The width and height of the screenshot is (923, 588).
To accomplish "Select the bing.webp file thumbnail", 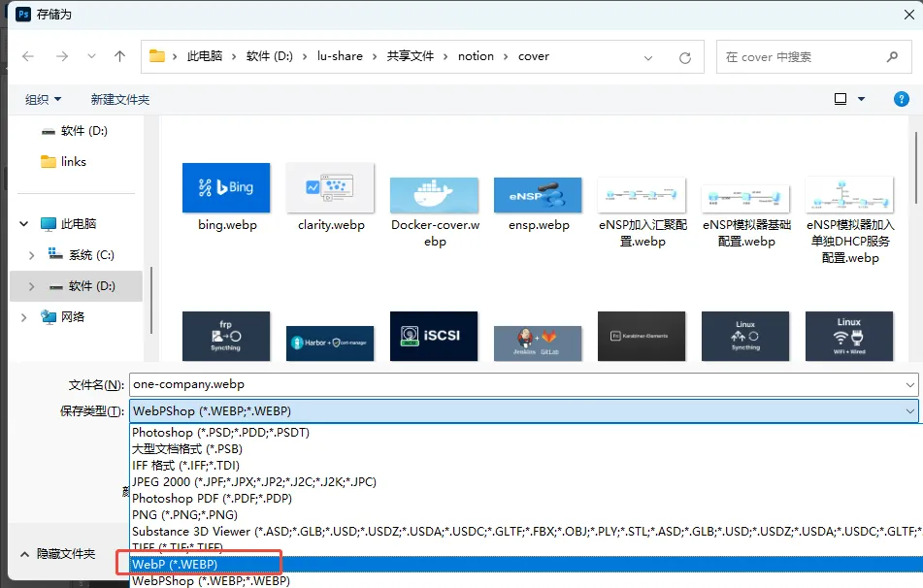I will click(226, 188).
